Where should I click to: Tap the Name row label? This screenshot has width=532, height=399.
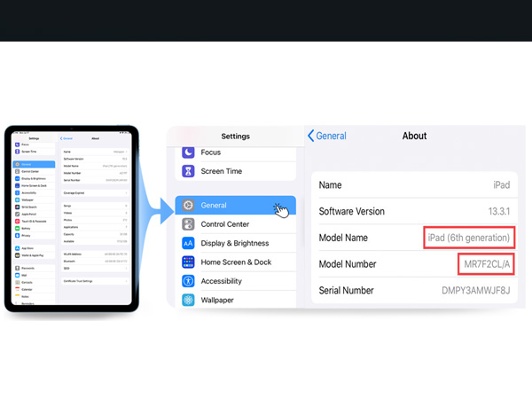pos(330,185)
